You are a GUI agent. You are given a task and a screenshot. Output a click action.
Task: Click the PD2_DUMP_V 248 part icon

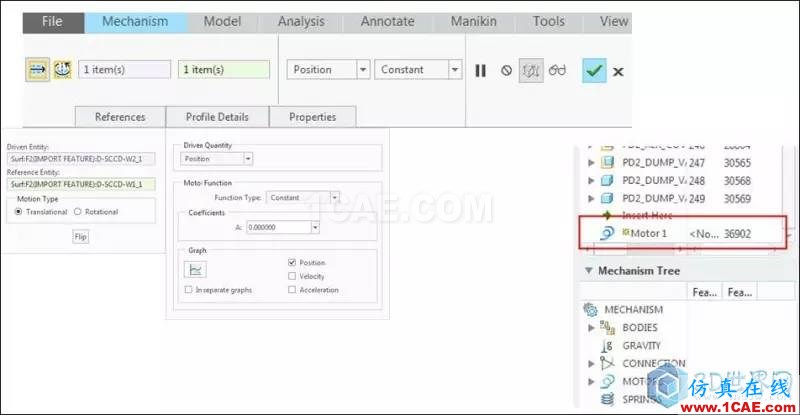click(x=607, y=180)
